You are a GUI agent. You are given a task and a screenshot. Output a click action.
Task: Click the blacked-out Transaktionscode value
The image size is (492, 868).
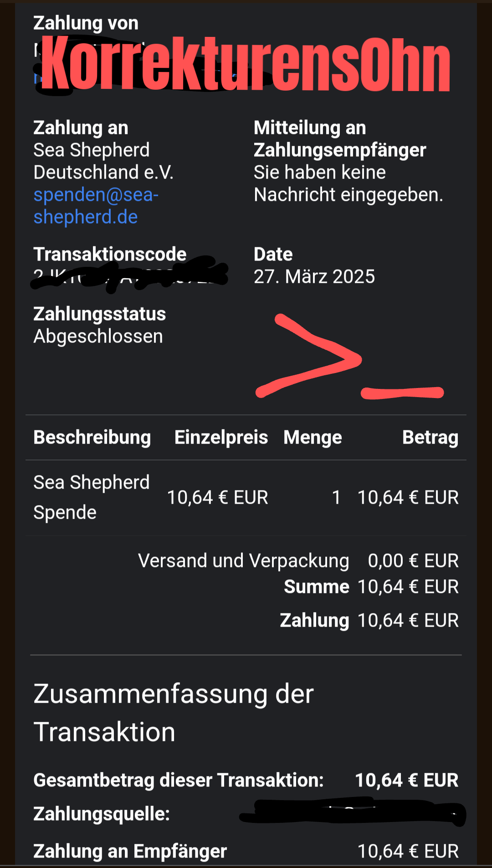coord(130,275)
